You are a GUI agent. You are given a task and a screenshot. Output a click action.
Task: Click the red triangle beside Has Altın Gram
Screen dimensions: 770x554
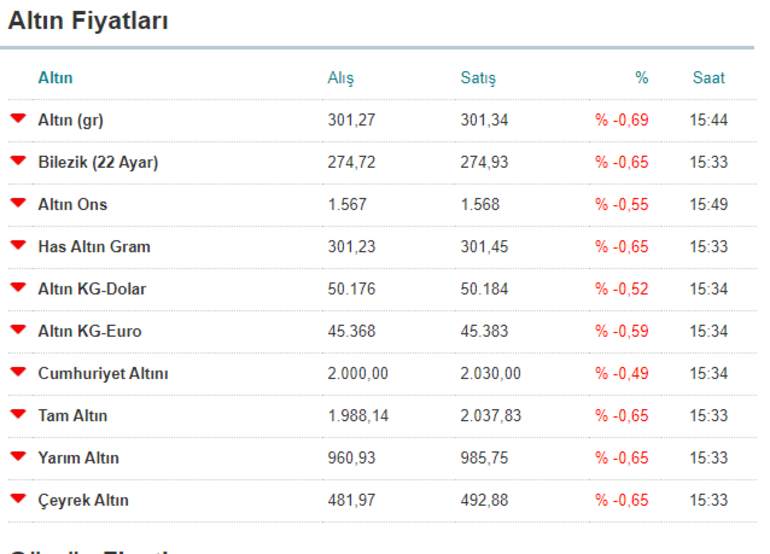[18, 245]
